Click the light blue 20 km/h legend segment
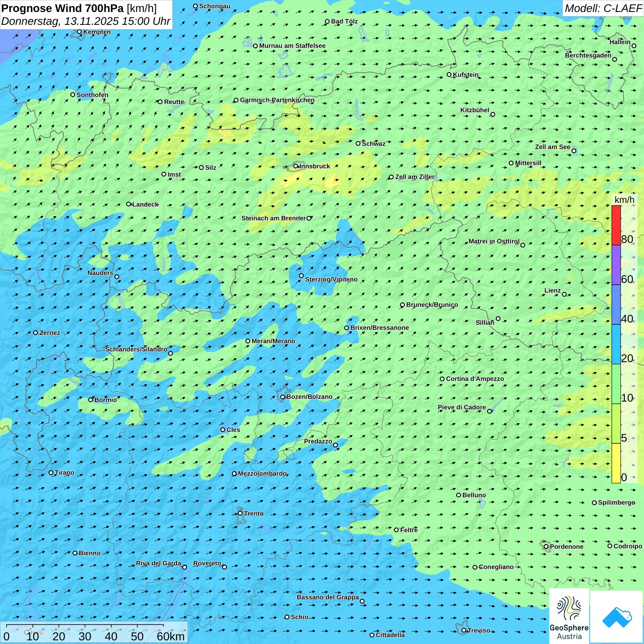Screen dimensions: 644x644 [616, 344]
